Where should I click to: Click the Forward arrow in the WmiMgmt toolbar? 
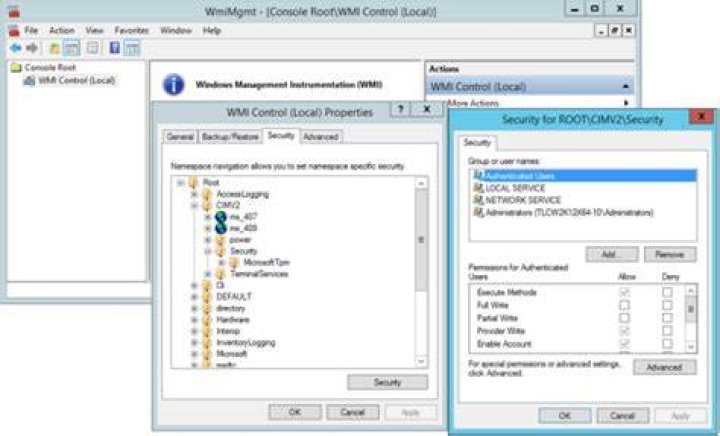pos(32,48)
